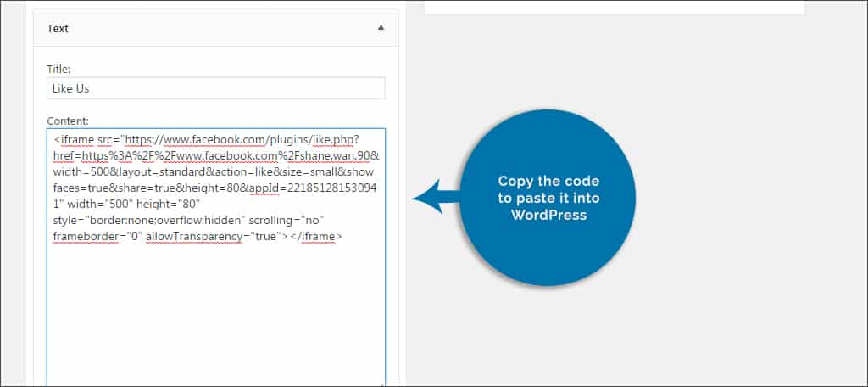Click empty space inside the Content textarea
Viewport: 868px width, 387px height.
215,314
